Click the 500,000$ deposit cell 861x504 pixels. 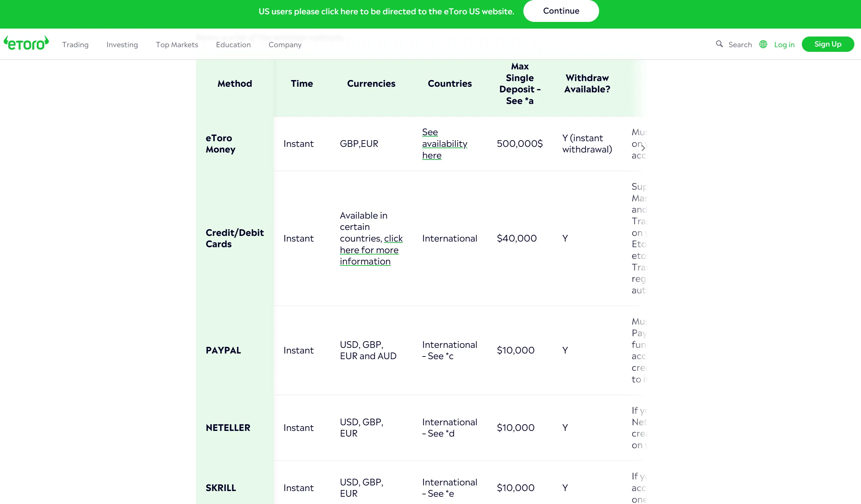[520, 144]
